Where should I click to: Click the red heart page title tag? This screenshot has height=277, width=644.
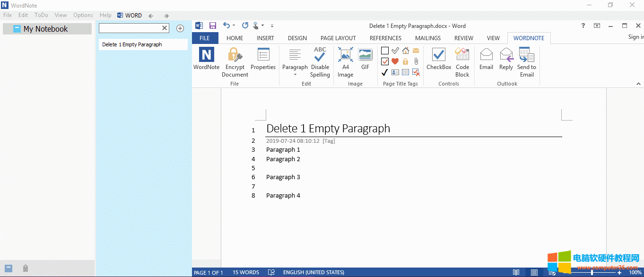[395, 61]
